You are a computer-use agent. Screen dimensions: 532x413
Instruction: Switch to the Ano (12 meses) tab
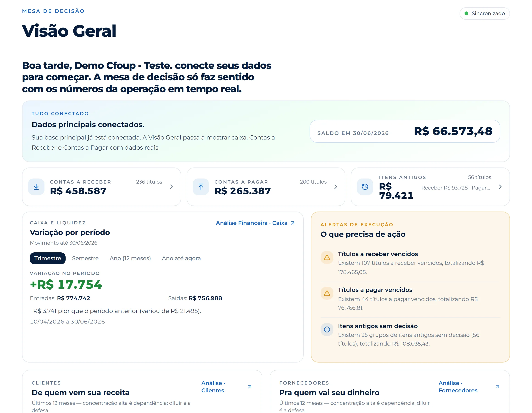[x=130, y=258]
